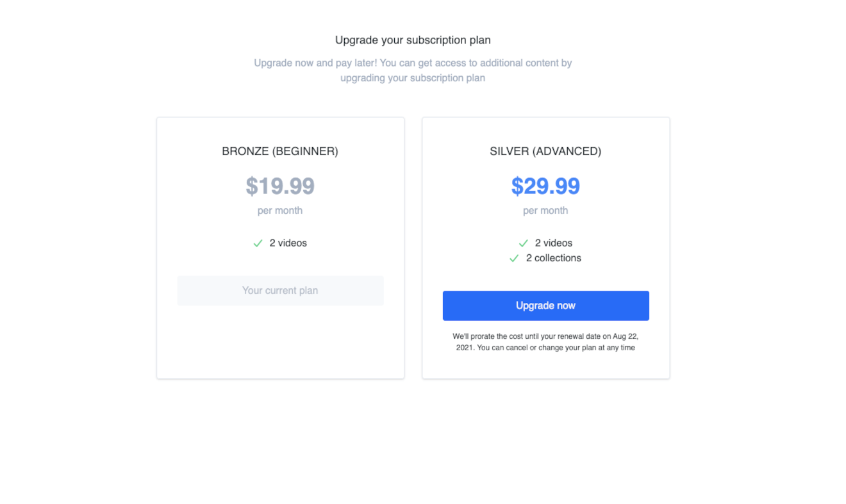The image size is (846, 504).
Task: Click the Your current plan button
Action: click(280, 290)
